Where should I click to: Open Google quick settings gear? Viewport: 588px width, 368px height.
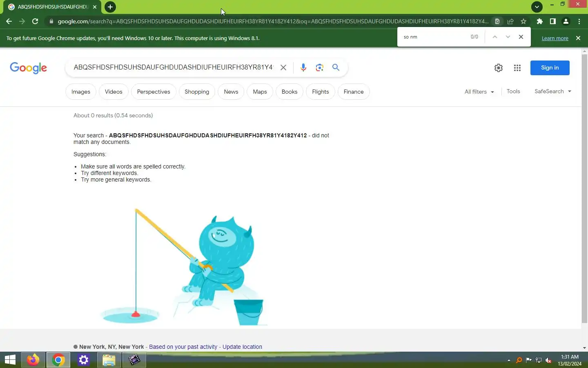[x=499, y=68]
